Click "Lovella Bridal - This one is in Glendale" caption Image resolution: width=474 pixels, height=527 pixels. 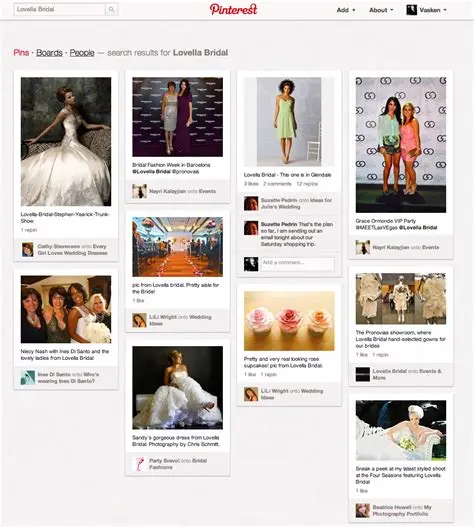click(287, 175)
